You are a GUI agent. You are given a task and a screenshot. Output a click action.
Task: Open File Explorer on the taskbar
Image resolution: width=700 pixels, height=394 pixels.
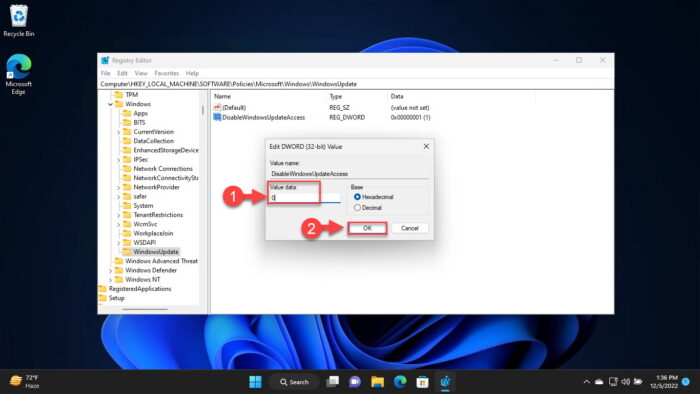(x=377, y=382)
